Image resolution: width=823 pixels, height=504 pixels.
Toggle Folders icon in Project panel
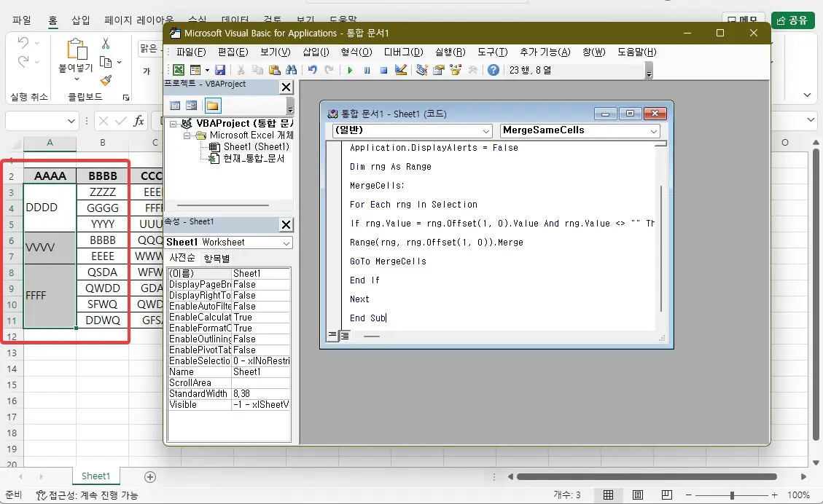tap(213, 106)
